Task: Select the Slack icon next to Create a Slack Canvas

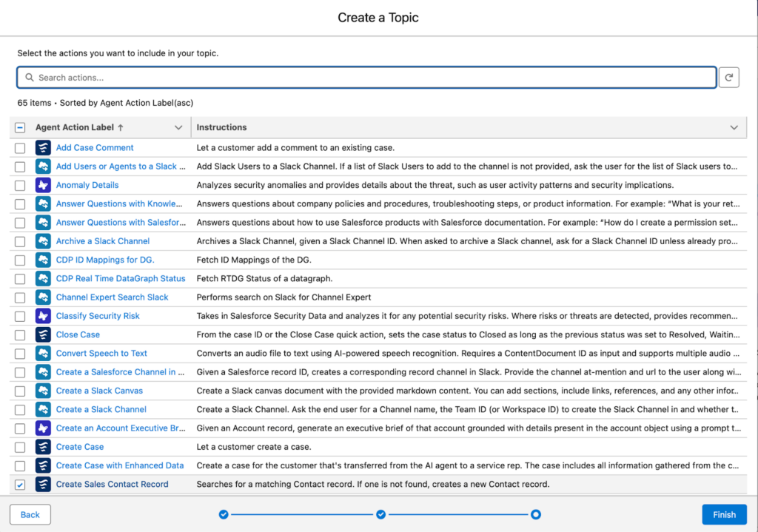Action: point(43,390)
